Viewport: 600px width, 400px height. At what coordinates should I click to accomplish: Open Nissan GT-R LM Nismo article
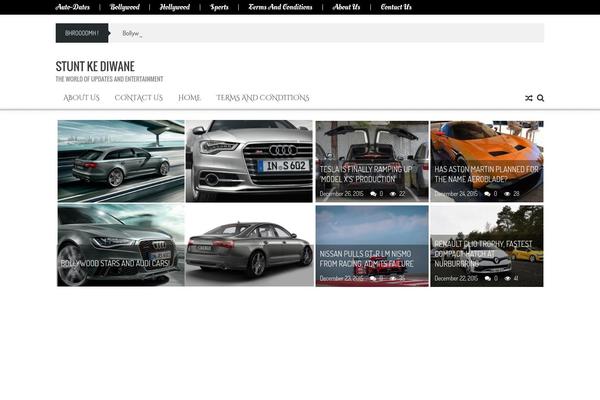[x=366, y=259]
